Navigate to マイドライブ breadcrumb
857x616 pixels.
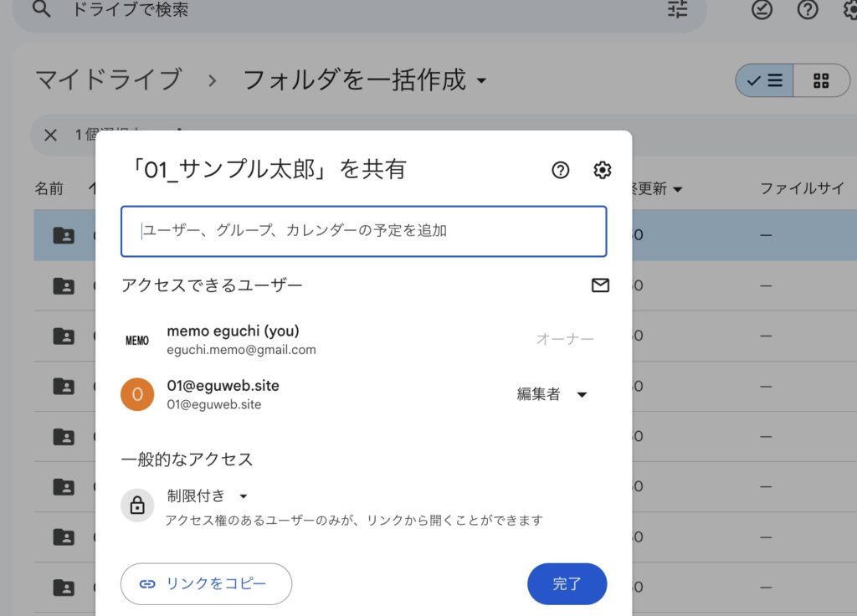108,80
